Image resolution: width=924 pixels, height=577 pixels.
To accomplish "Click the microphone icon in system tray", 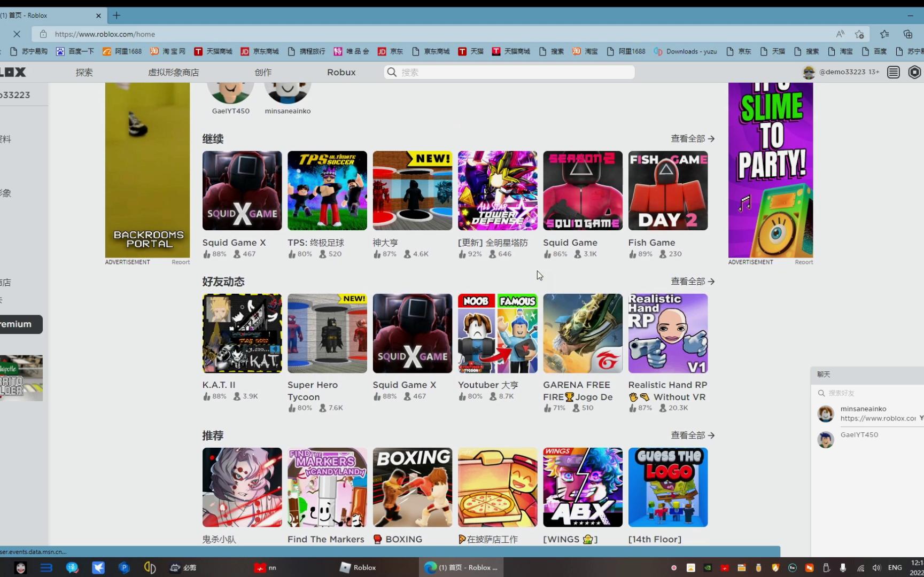I will pos(843,567).
